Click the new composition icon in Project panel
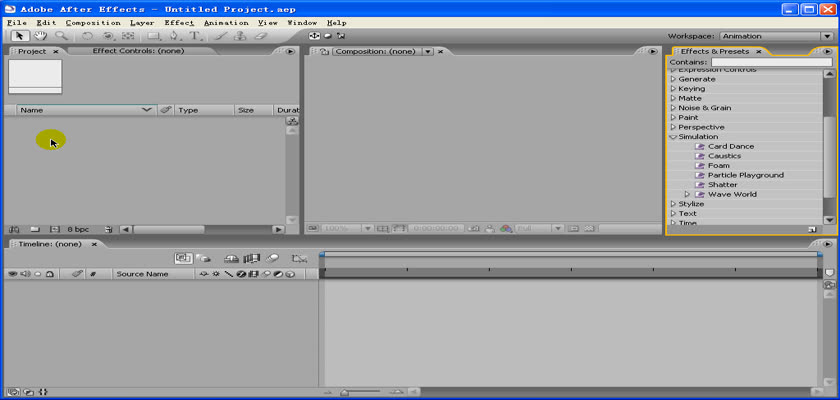Viewport: 840px width, 400px height. click(55, 229)
